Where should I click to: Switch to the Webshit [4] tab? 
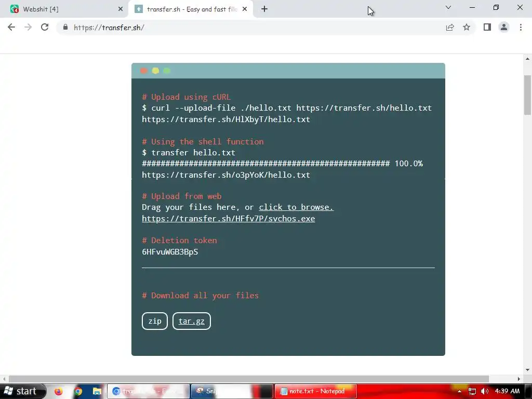tap(64, 9)
